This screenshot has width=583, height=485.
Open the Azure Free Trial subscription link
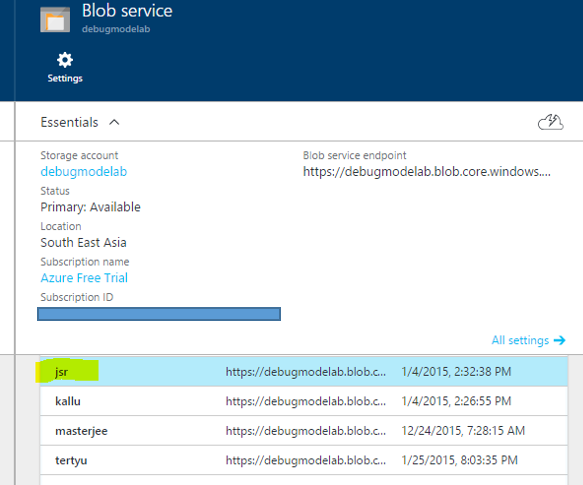click(84, 278)
